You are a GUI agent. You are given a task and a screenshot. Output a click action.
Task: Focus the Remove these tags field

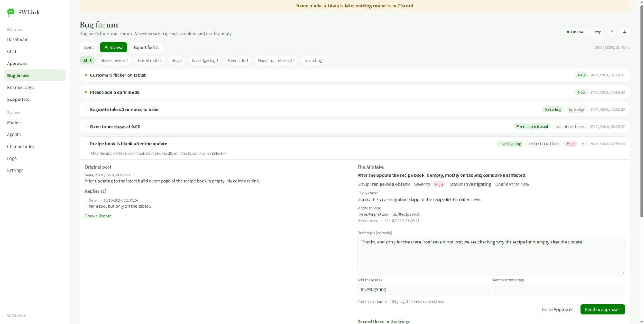[559, 289]
